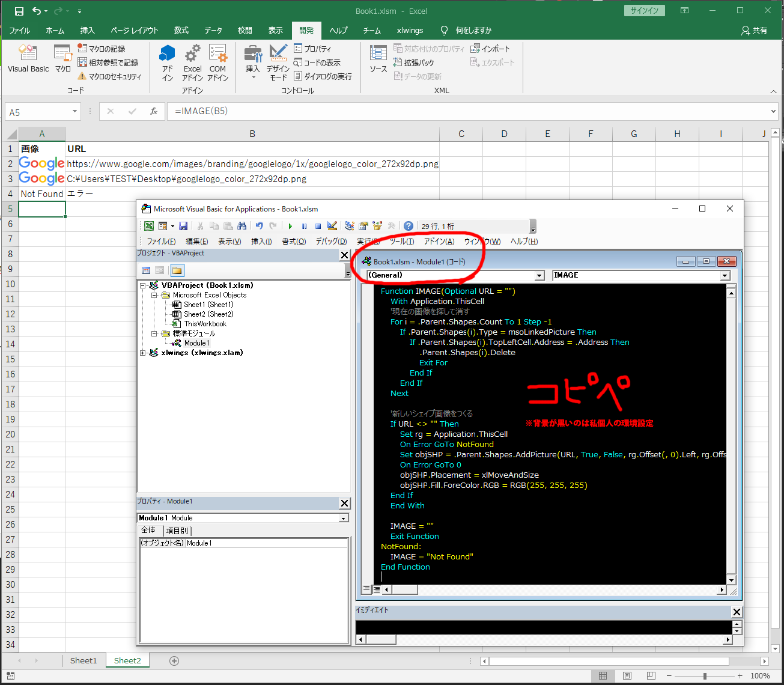The image size is (784, 685).
Task: Switch to xlwings ribbon tab
Action: coord(410,31)
